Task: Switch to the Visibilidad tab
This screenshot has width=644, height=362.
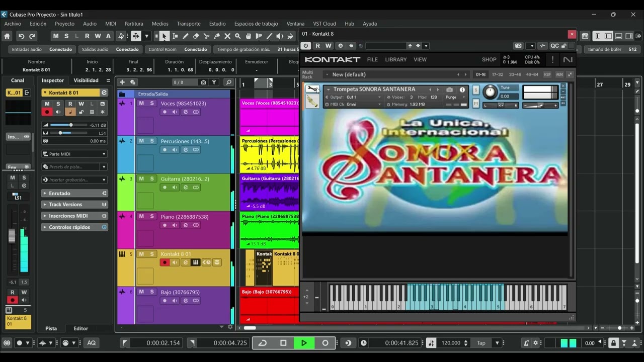Action: [86, 80]
